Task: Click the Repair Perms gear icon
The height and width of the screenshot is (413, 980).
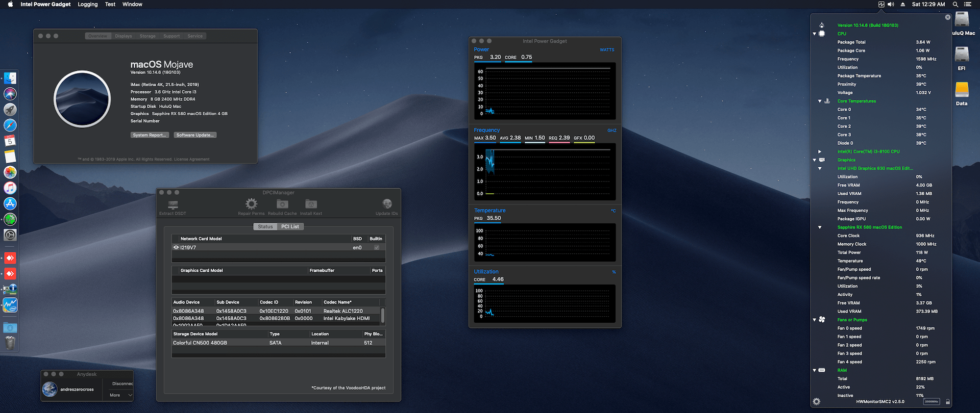Action: [251, 204]
